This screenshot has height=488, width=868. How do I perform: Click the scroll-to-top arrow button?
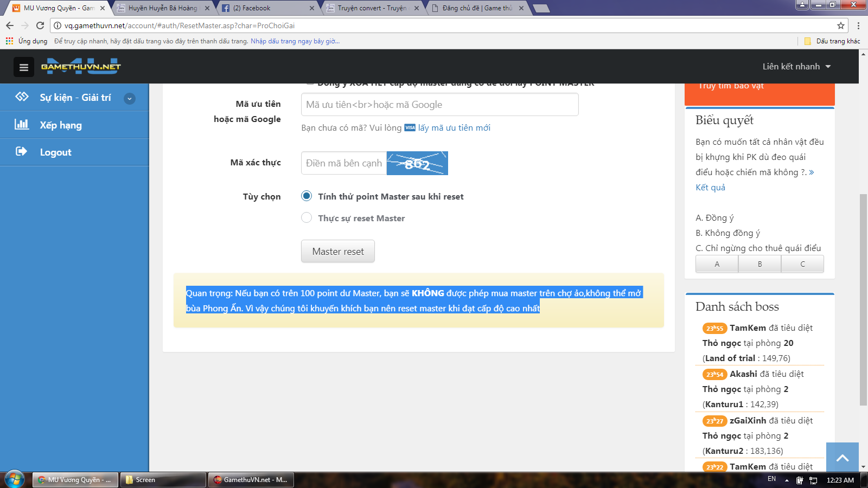click(x=842, y=458)
